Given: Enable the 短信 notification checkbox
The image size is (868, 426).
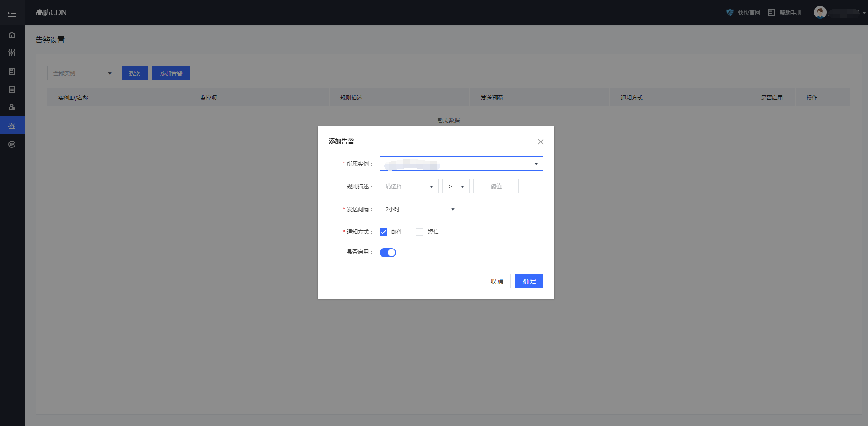Looking at the screenshot, I should pos(420,232).
